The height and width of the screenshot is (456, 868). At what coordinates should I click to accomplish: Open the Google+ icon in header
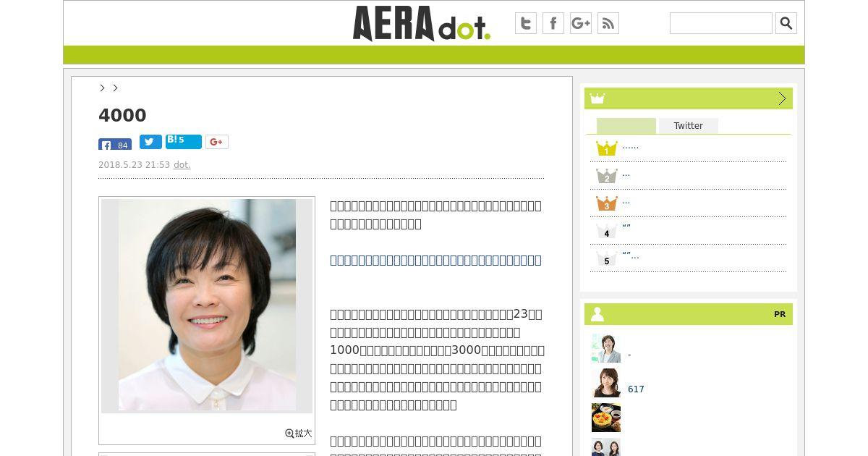point(581,23)
